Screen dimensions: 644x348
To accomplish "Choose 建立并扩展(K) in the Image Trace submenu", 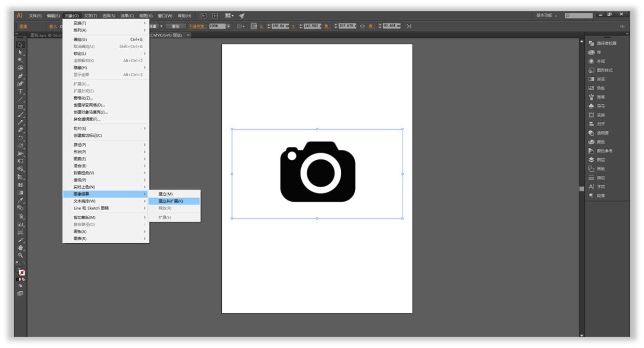I will click(171, 201).
